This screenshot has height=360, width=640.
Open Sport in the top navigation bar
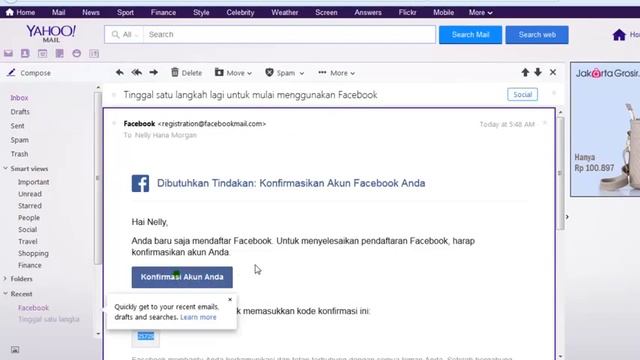pyautogui.click(x=125, y=12)
